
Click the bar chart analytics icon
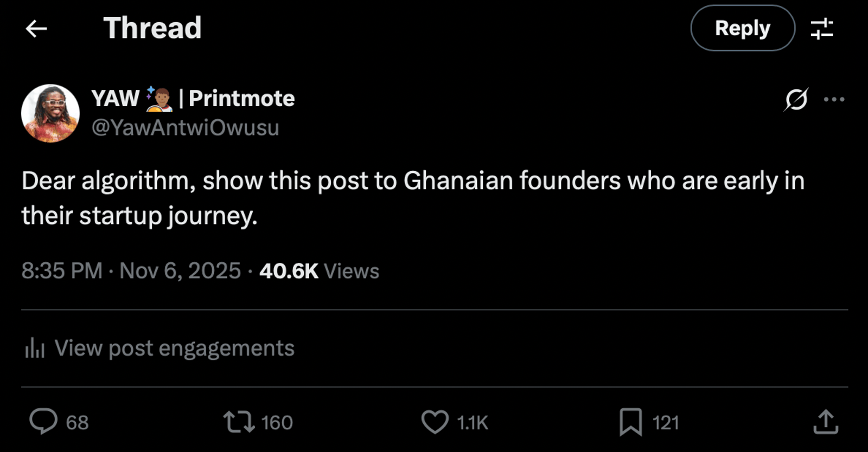tap(34, 348)
